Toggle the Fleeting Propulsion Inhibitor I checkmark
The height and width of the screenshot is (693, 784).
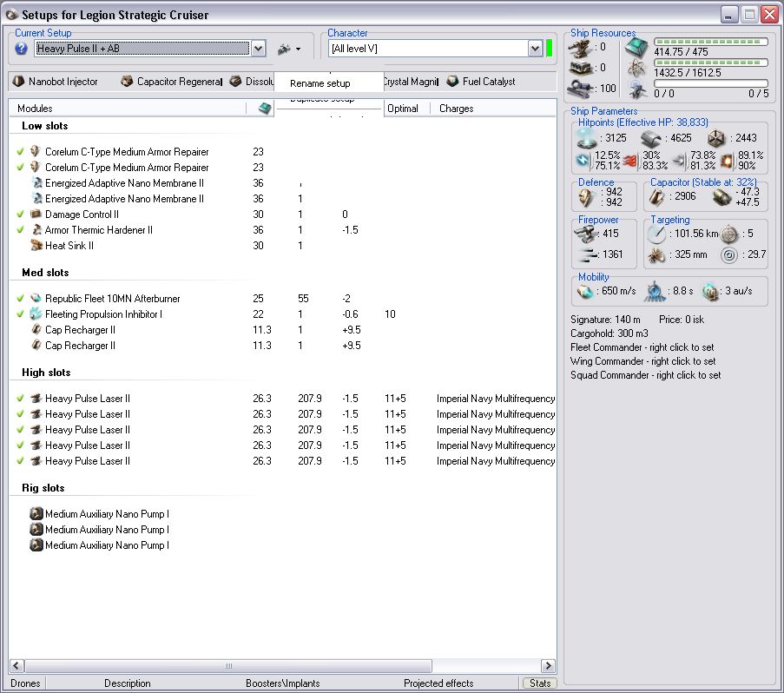click(x=20, y=314)
